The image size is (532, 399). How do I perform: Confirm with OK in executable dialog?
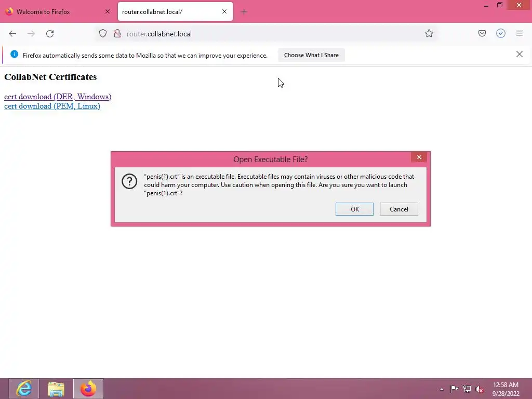point(354,209)
